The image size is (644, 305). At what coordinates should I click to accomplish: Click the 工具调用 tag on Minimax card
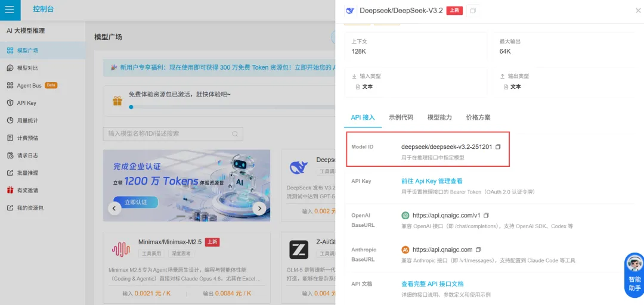[151, 254]
